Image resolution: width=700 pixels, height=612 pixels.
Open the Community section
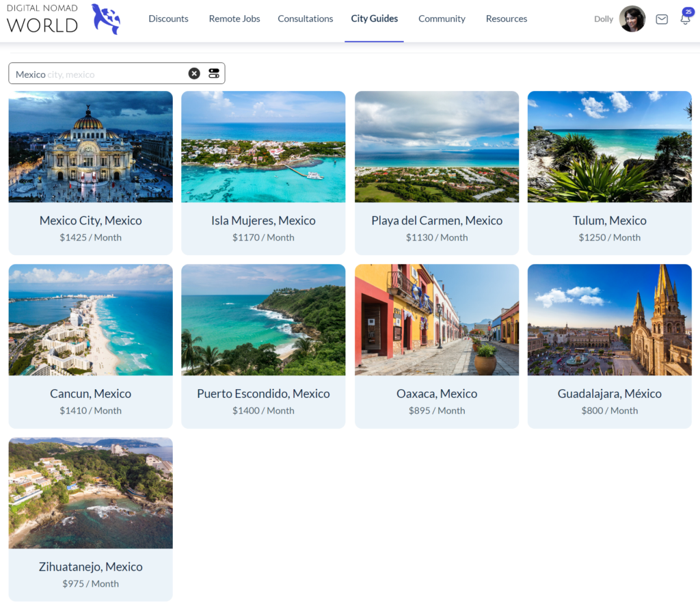click(442, 19)
